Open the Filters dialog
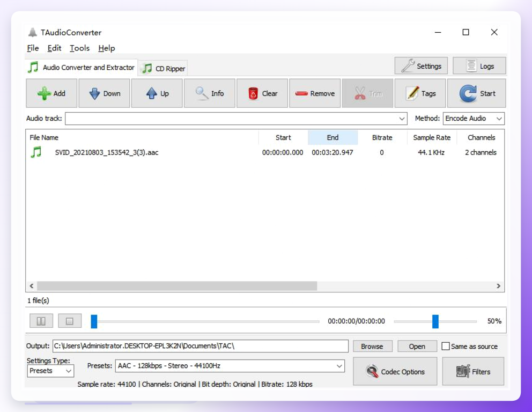Screen dimensions: 532x412 pyautogui.click(x=473, y=371)
